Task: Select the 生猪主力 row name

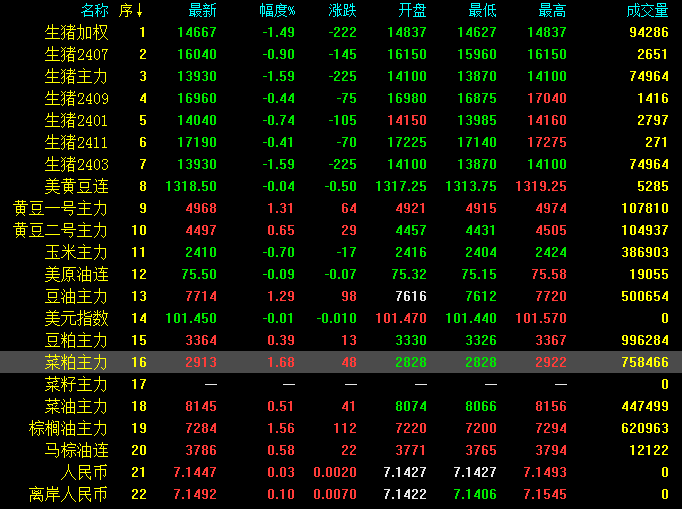Action: pos(77,77)
